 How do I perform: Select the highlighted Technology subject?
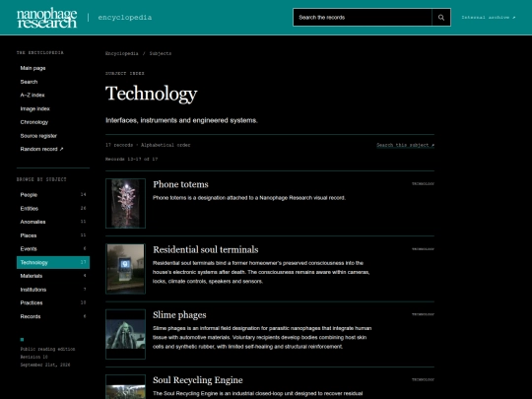(53, 262)
